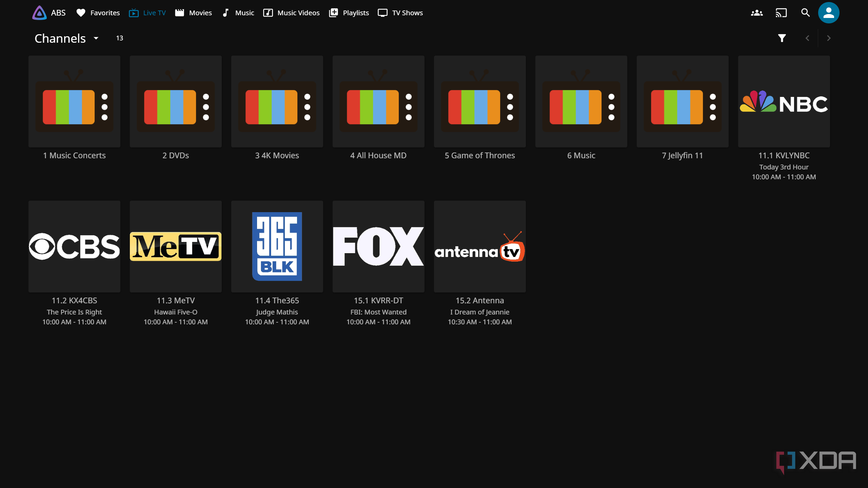Screen dimensions: 868x488
Task: Open the 4 All House MD thumbnail
Action: point(378,101)
